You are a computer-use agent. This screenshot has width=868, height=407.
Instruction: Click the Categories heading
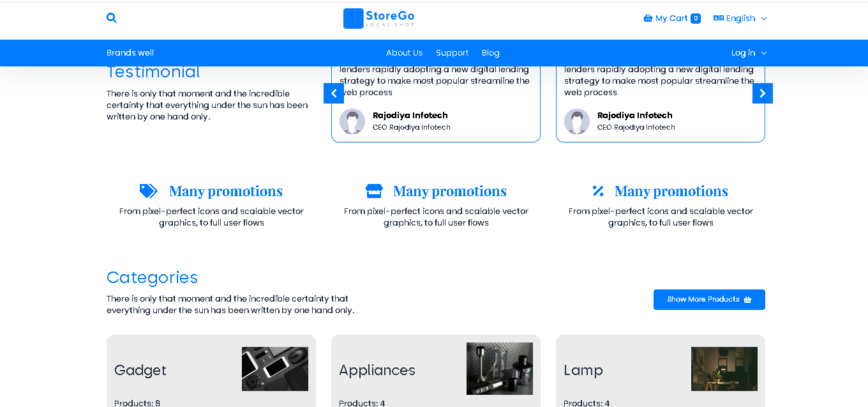(x=152, y=277)
